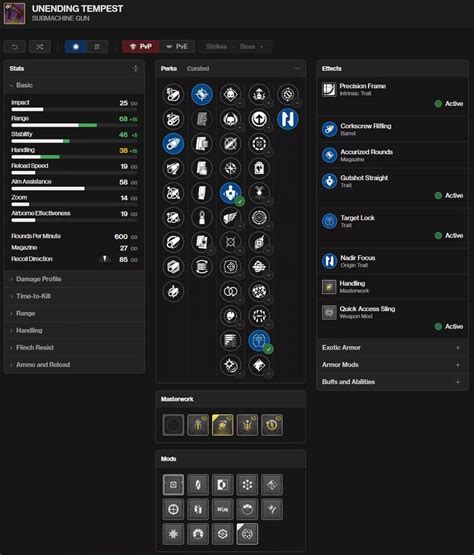The height and width of the screenshot is (555, 474).
Task: Switch to the Curated perks tab
Action: (198, 69)
